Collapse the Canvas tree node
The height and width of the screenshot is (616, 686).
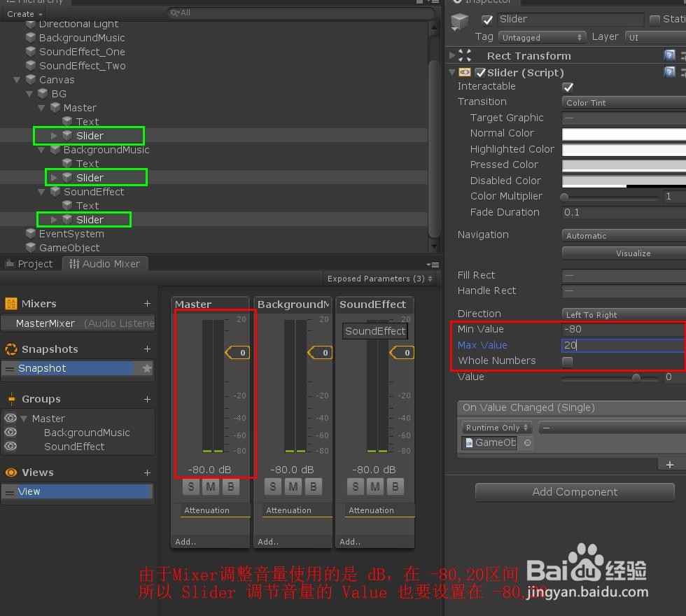point(17,80)
